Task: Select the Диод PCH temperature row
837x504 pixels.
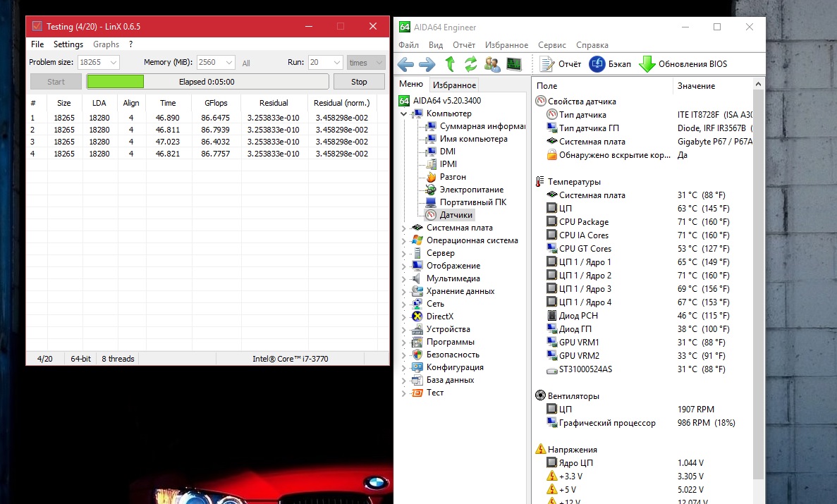Action: coord(643,316)
